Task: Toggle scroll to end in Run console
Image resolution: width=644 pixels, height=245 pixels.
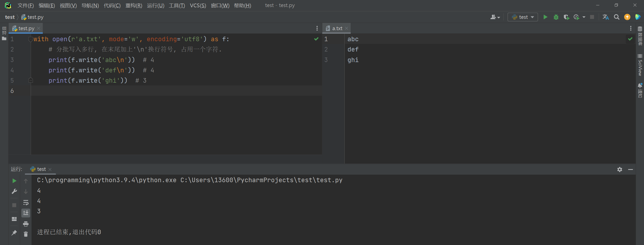Action: (x=26, y=213)
